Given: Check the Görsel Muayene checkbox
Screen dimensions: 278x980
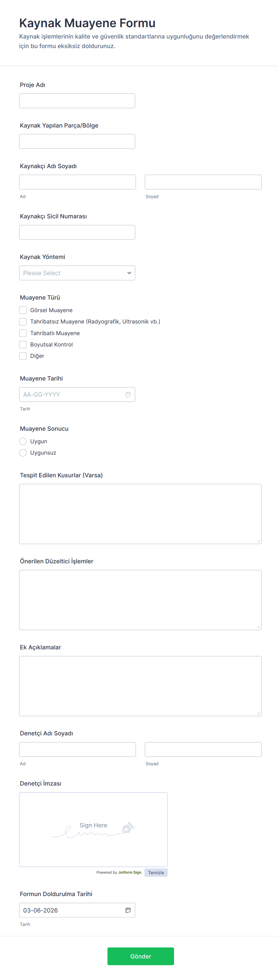Looking at the screenshot, I should point(23,310).
